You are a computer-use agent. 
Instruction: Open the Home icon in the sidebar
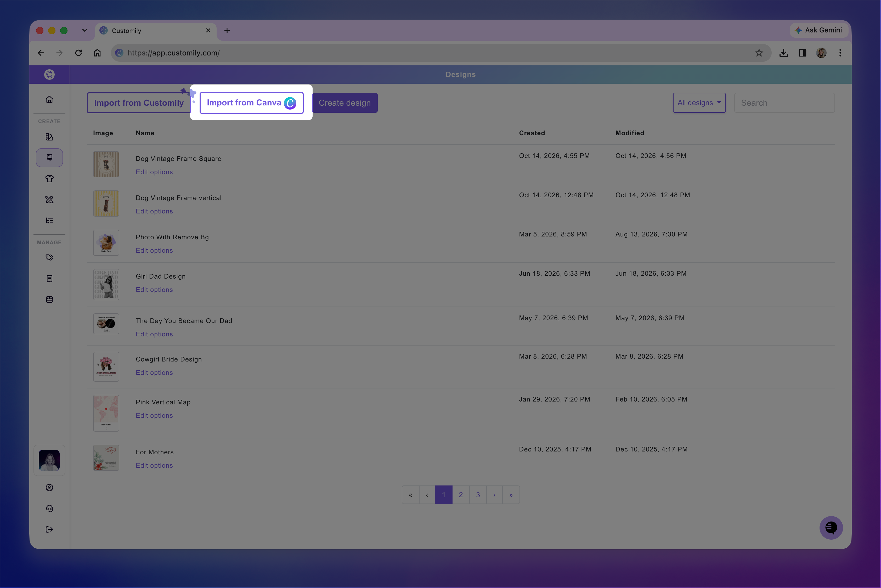click(x=49, y=99)
